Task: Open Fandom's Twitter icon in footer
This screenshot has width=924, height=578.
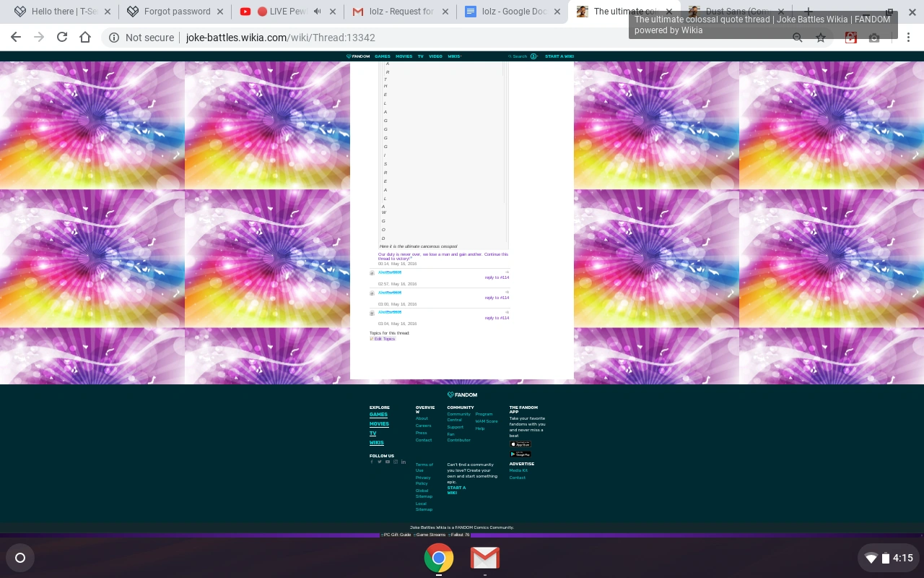Action: pyautogui.click(x=380, y=462)
